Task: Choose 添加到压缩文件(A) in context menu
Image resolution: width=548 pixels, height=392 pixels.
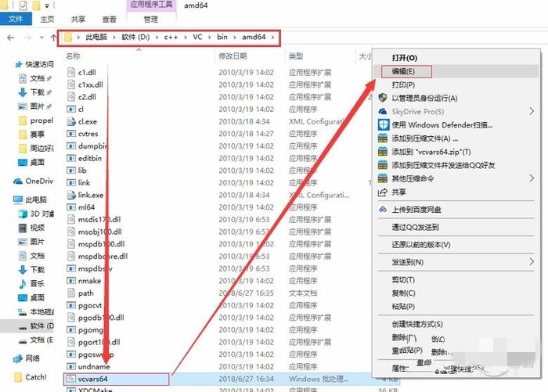Action: (x=424, y=138)
